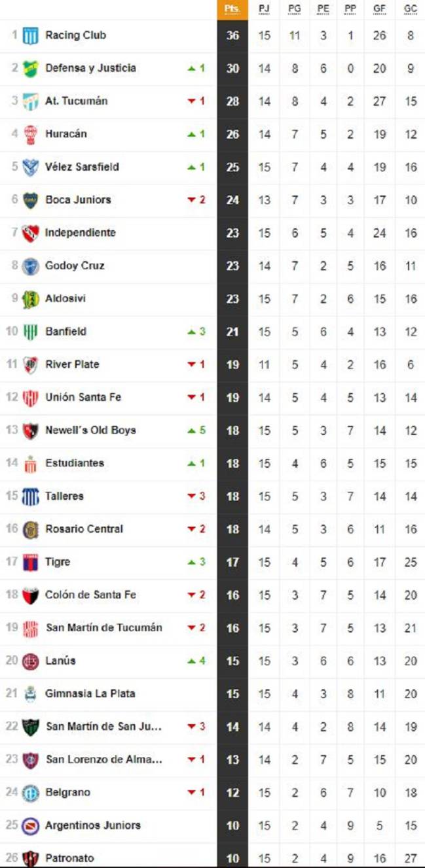Screen dimensions: 425x868
Task: Open the Newell's Old Boys team link
Action: point(90,430)
